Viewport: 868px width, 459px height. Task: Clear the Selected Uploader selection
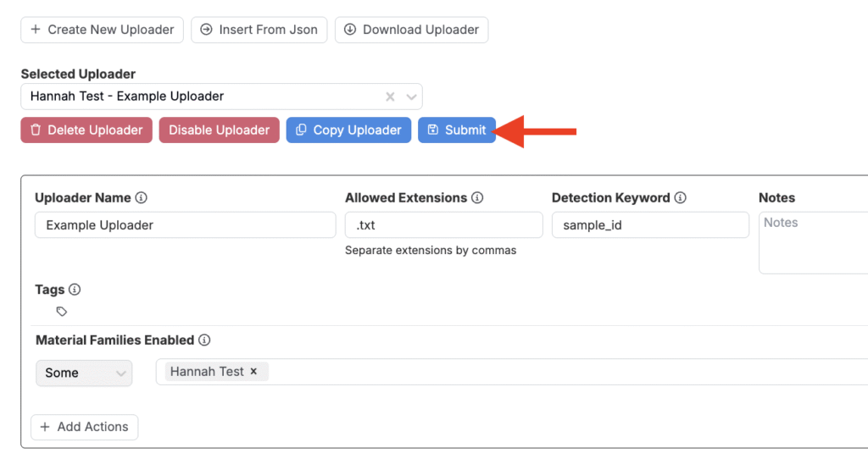pos(390,97)
